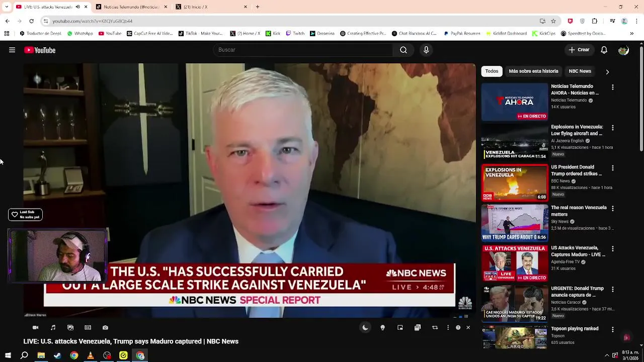Open the Traductor de DeepL bookmark
This screenshot has width=644, height=362.
[40, 34]
